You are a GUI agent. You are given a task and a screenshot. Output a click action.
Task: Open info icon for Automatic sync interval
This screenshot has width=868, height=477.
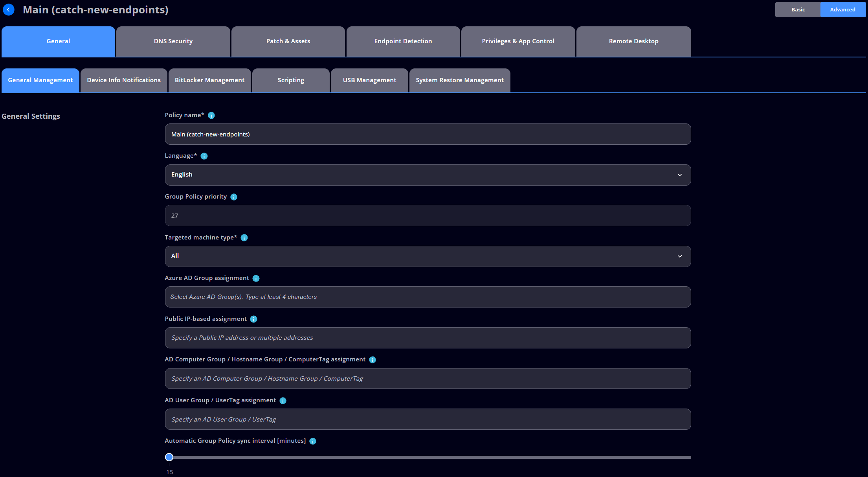313,441
